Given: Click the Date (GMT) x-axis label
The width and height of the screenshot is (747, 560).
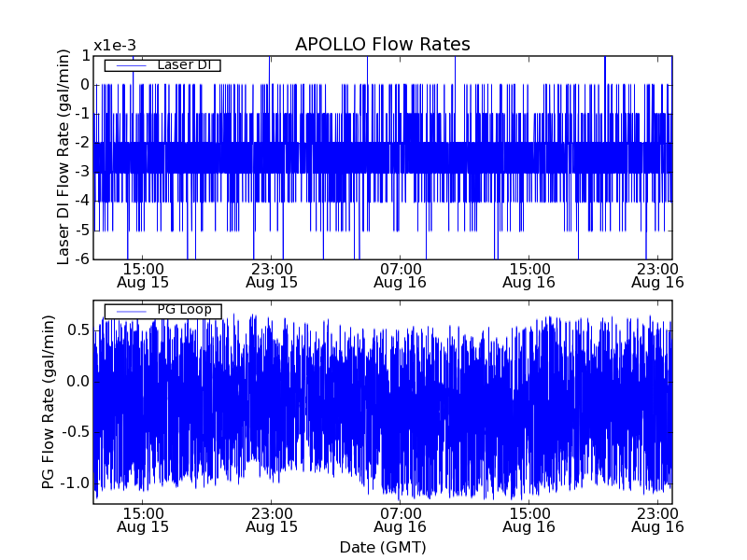Looking at the screenshot, I should pos(382,547).
